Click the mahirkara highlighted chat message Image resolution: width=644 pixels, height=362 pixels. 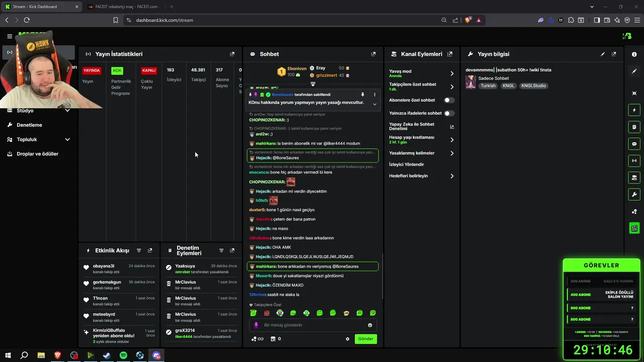(x=312, y=266)
